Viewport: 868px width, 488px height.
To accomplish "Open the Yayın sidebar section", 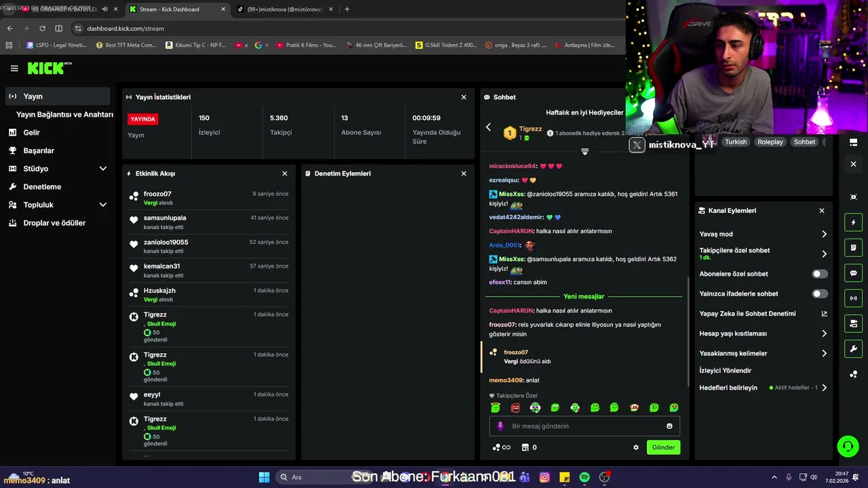I will 58,96.
